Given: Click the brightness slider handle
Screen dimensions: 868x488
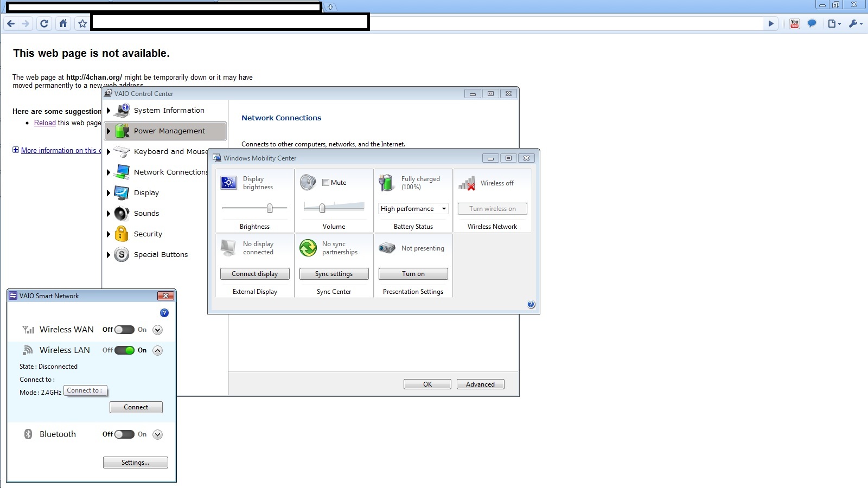Looking at the screenshot, I should 270,208.
